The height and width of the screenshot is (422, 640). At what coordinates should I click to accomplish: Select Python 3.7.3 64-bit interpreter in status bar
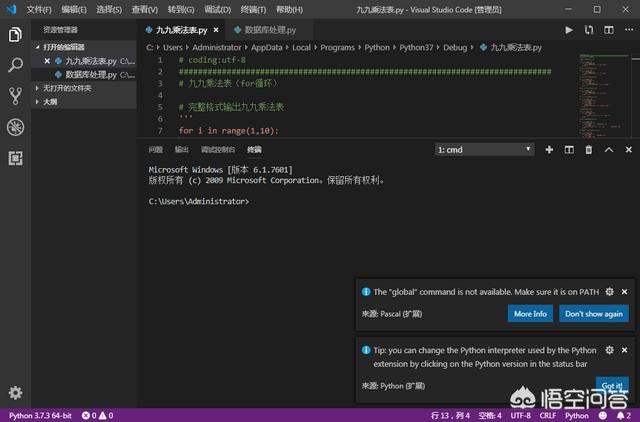[x=40, y=415]
